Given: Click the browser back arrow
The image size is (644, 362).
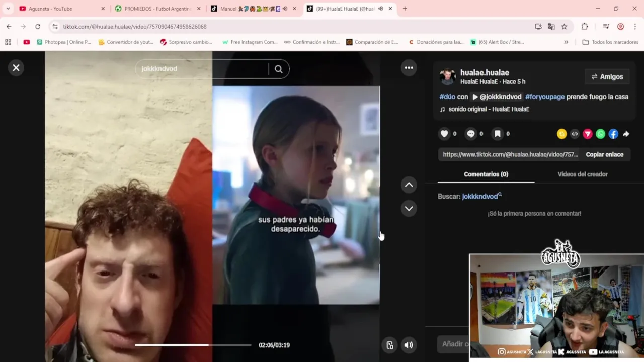Looking at the screenshot, I should click(x=9, y=27).
